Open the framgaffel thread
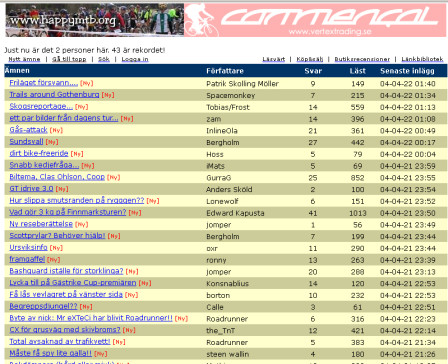The image size is (448, 364). tap(27, 259)
